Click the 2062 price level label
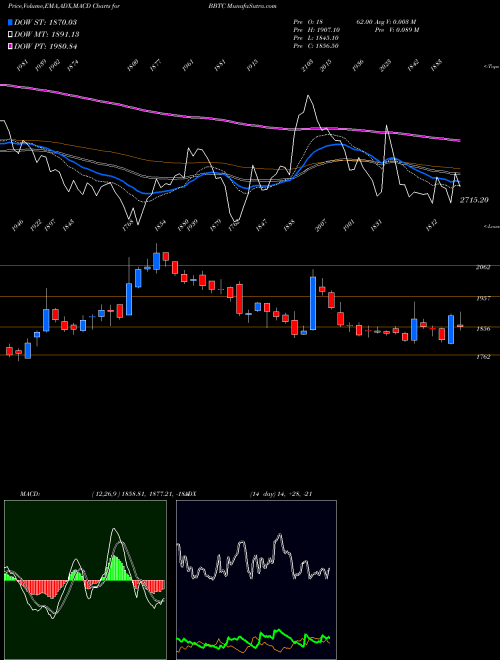The width and height of the screenshot is (500, 660). (x=483, y=267)
